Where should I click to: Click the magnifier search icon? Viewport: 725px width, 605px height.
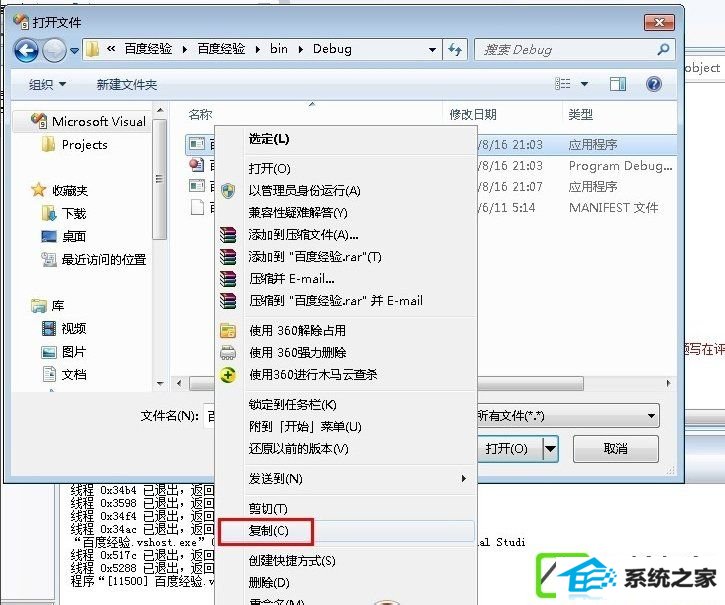(x=663, y=49)
